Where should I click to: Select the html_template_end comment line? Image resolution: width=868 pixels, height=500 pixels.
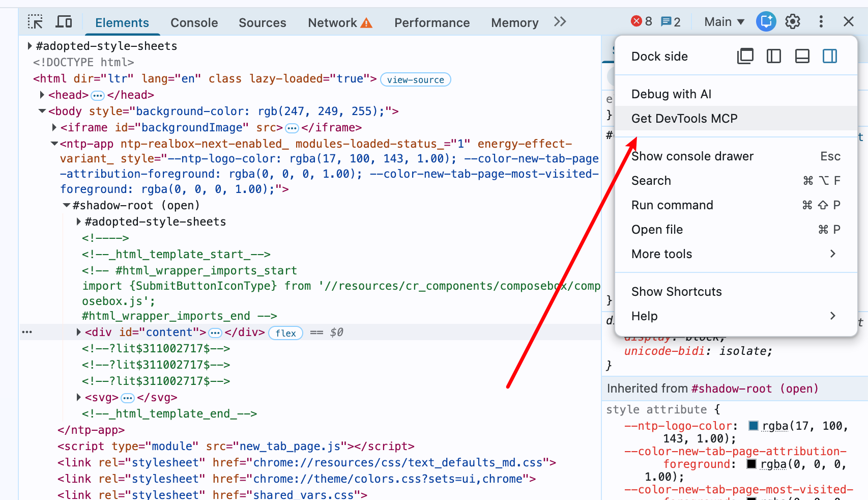pyautogui.click(x=169, y=413)
